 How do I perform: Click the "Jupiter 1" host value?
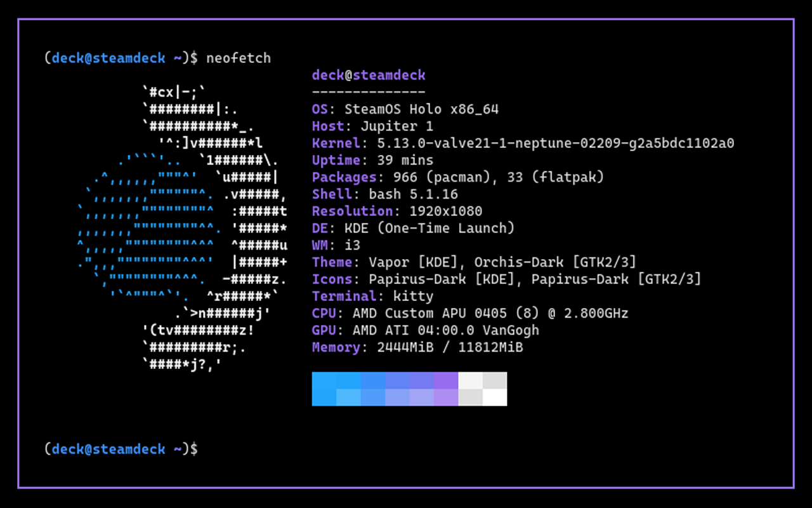(x=397, y=126)
